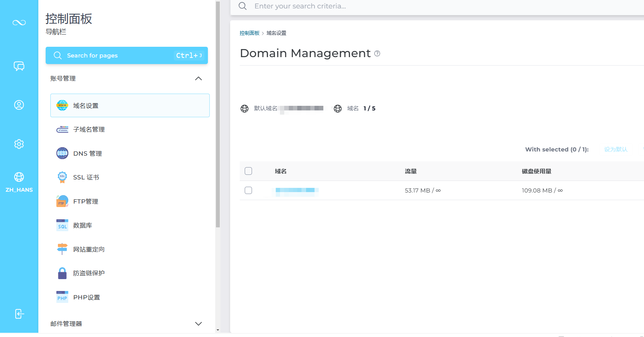
Task: Open 子域名管理 menu item
Action: (x=89, y=130)
